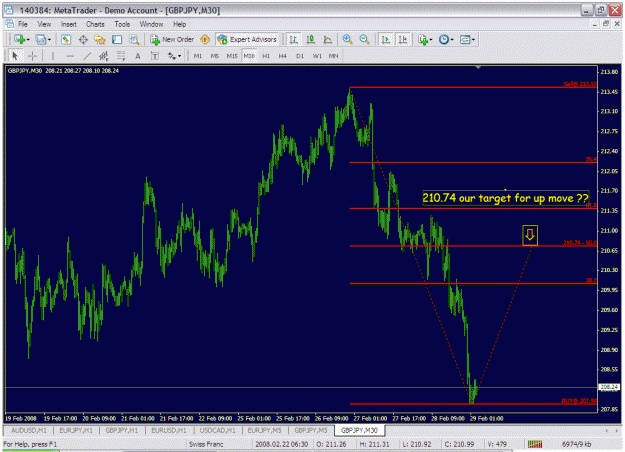Switch to Line Chart display
This screenshot has width=625, height=452.
tap(328, 39)
